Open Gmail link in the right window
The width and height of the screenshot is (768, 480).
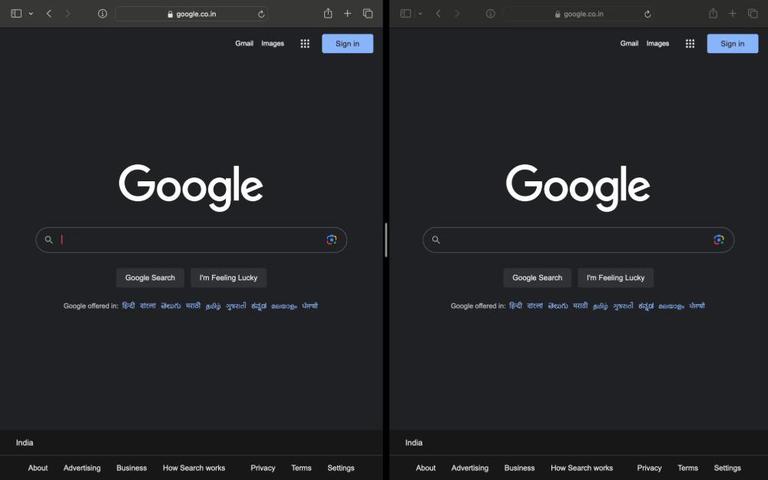629,44
